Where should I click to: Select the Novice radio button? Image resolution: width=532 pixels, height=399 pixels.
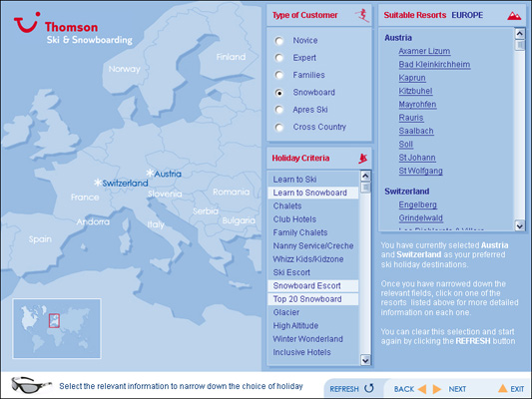pyautogui.click(x=279, y=41)
